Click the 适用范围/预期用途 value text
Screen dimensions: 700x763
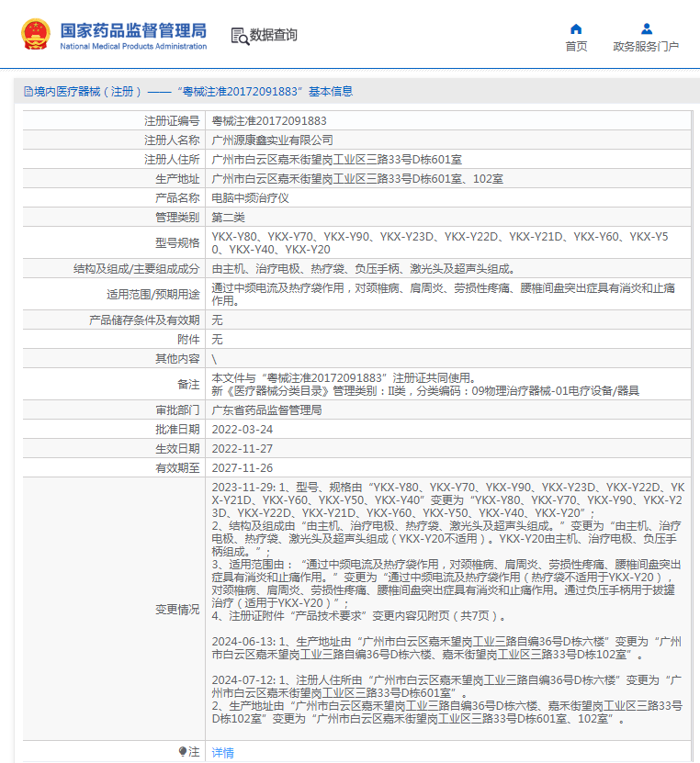pyautogui.click(x=443, y=295)
